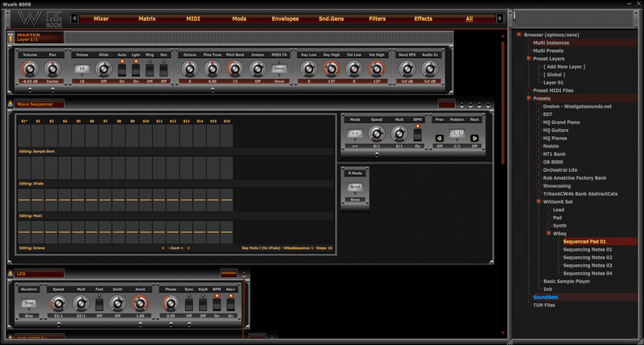Click the LFO Amnt knob

pos(140,304)
